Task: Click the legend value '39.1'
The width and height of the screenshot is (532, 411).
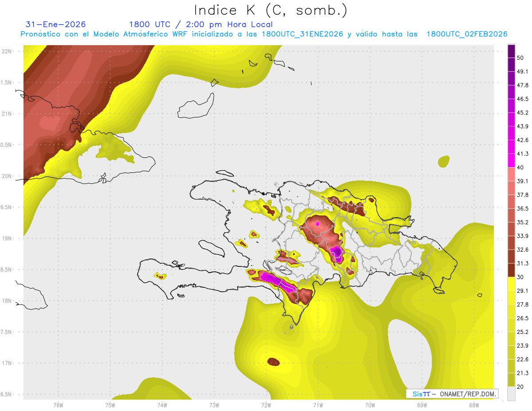Action: pos(522,181)
